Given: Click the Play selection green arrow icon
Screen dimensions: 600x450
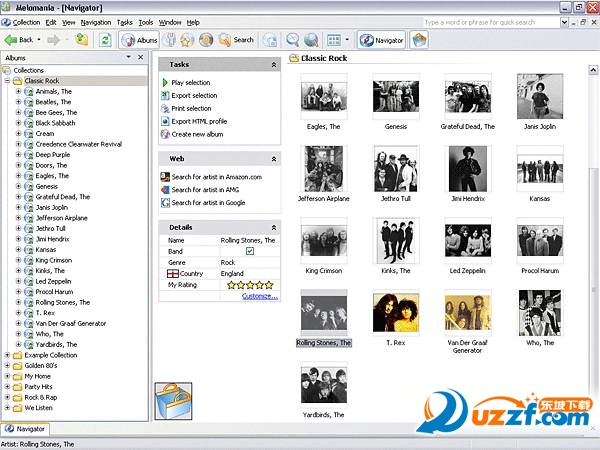Looking at the screenshot, I should coord(165,82).
